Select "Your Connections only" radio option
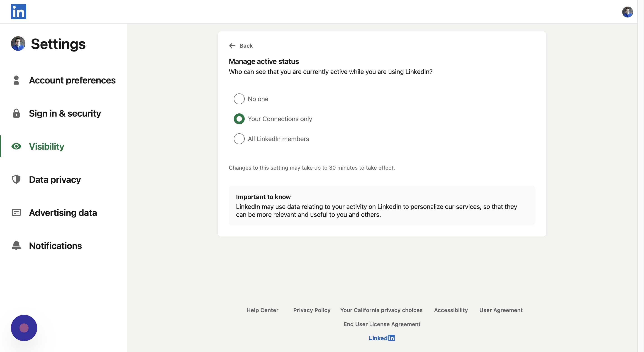644x352 pixels. (239, 119)
